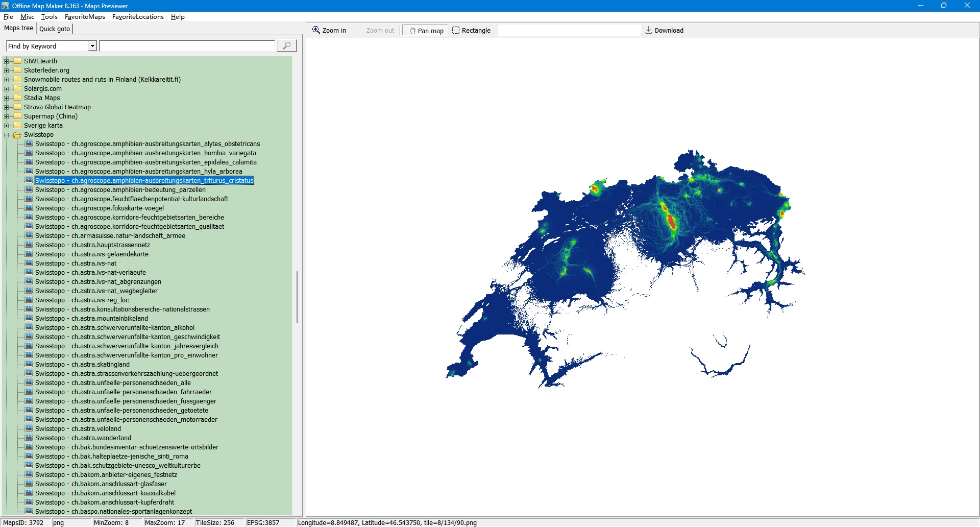The width and height of the screenshot is (980, 527).
Task: Click map icon beside ch.agroscope.fokuskarte-voegel
Action: coord(29,208)
